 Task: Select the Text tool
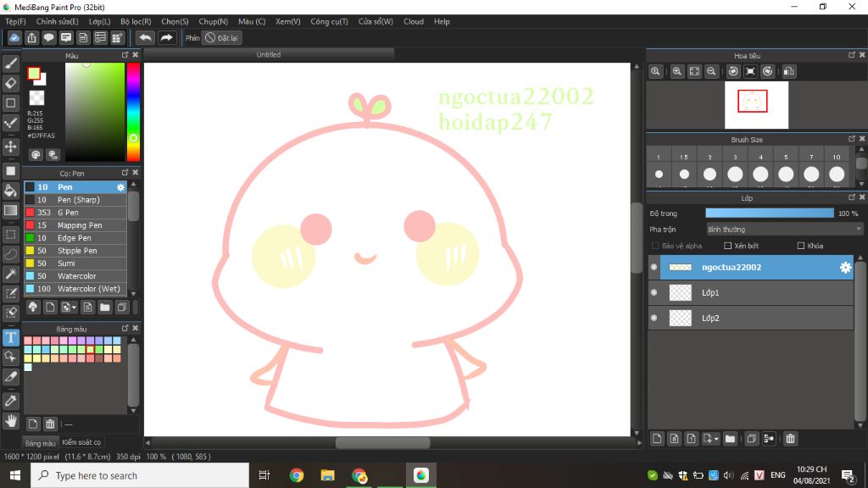[x=10, y=337]
